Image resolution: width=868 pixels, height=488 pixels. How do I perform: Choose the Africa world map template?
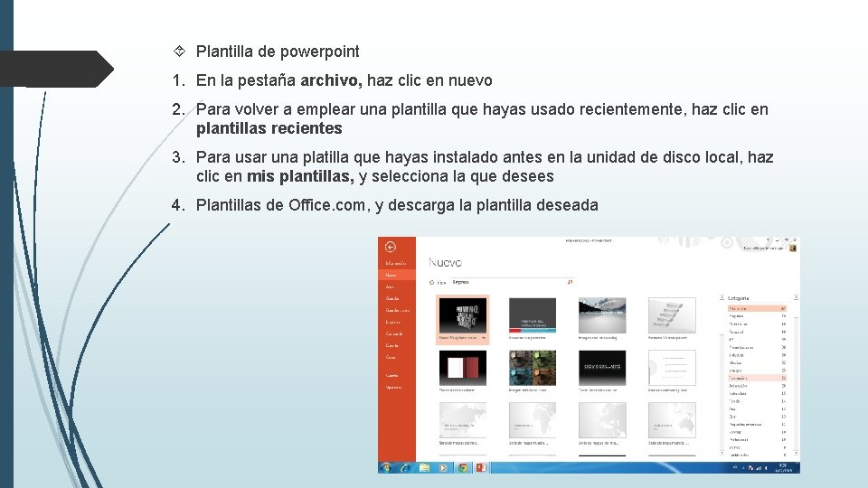533,420
